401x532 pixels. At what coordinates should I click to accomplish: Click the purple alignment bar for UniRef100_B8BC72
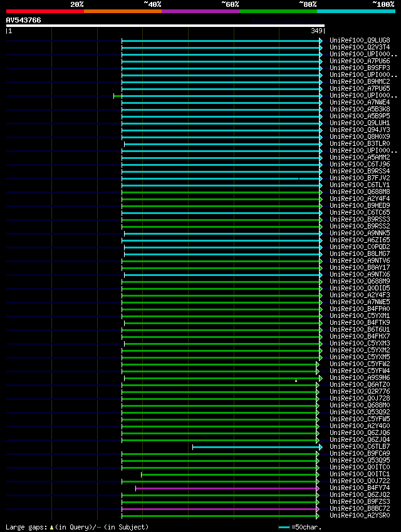point(219,509)
